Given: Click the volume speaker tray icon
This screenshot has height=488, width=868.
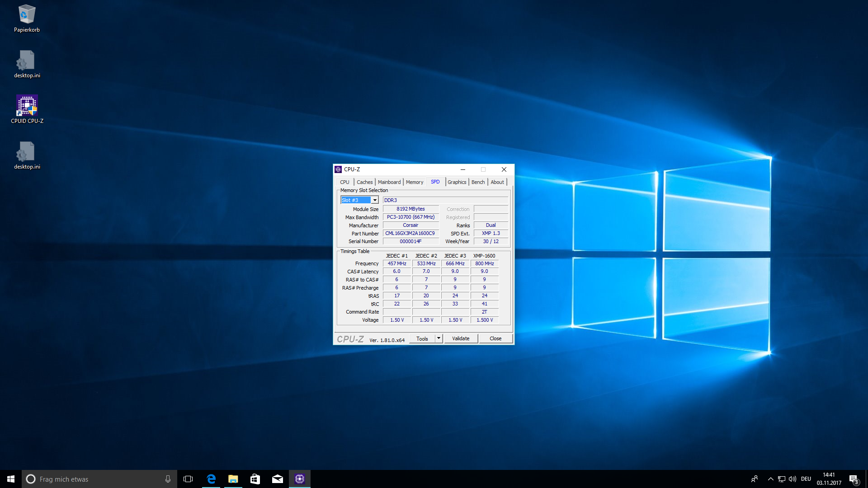Looking at the screenshot, I should (x=793, y=479).
